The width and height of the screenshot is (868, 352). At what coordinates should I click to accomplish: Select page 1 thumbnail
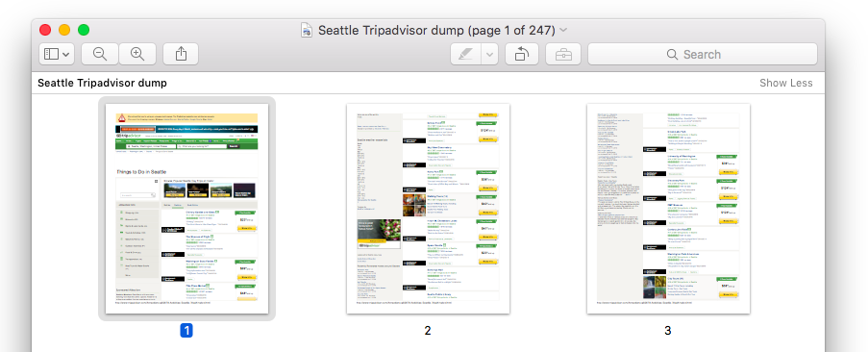point(187,208)
